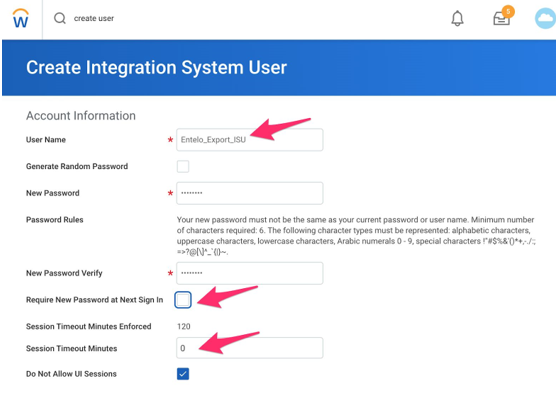
Task: Click the 'Session Timeout Minutes Enforced' label
Action: 89,326
